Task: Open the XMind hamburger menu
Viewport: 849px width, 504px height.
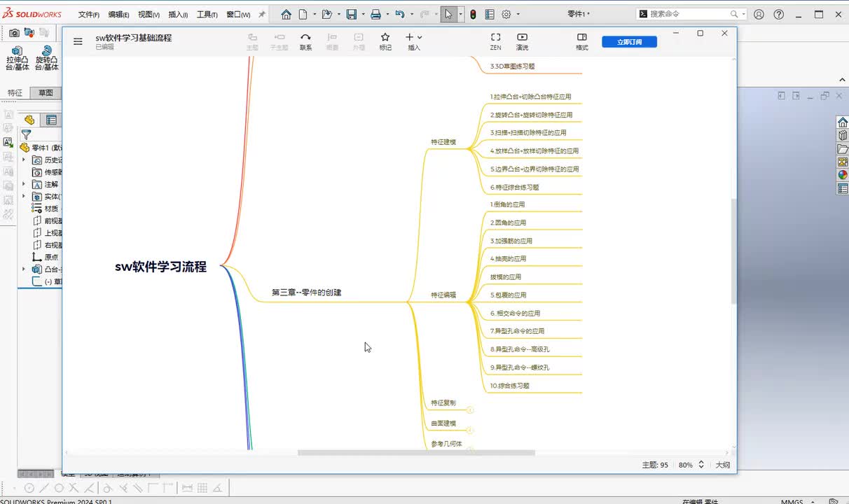Action: [78, 41]
